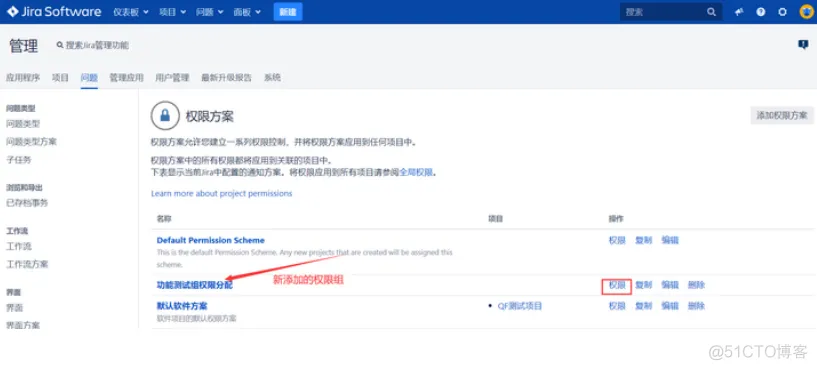The image size is (817, 370).
Task: Open 子任务 in sidebar
Action: (x=19, y=159)
